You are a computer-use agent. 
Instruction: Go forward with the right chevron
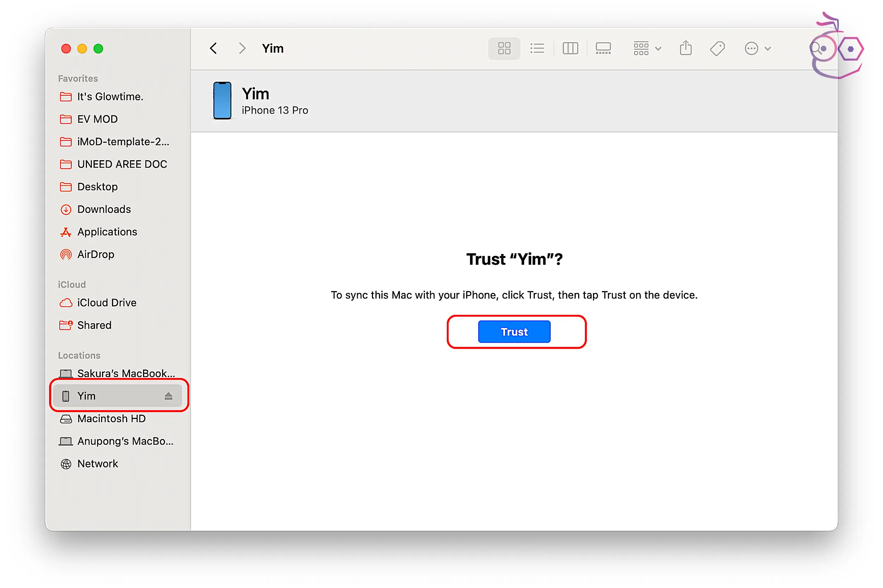(x=242, y=48)
